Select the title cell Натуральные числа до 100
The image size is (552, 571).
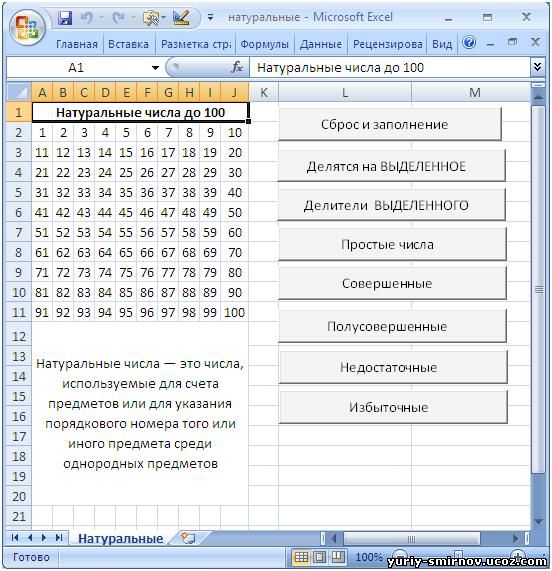pyautogui.click(x=140, y=112)
